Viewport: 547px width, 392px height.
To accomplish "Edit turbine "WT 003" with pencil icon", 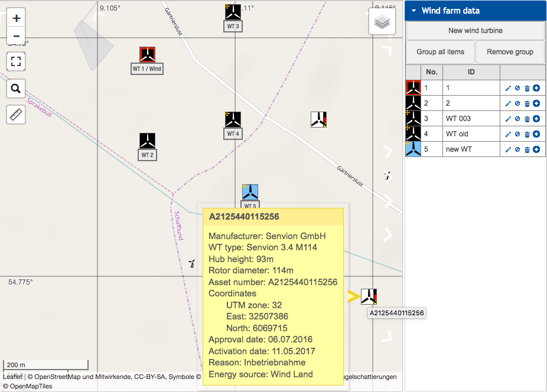I will coord(508,118).
